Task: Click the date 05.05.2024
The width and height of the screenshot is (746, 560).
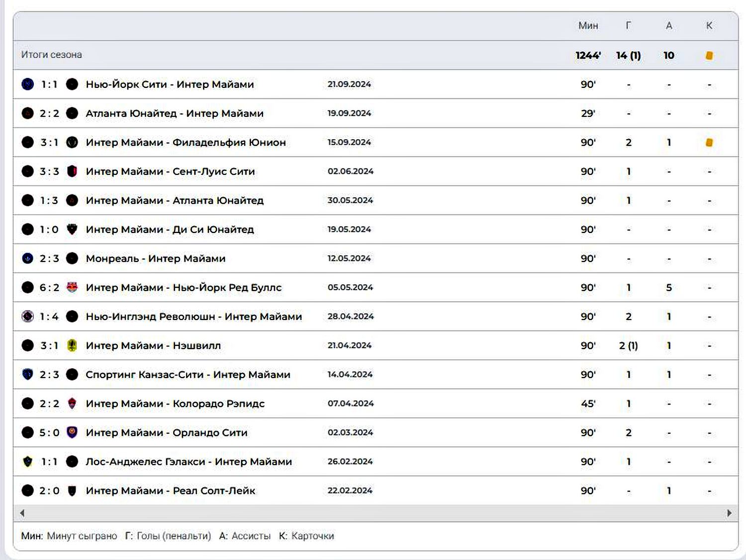Action: 350,287
